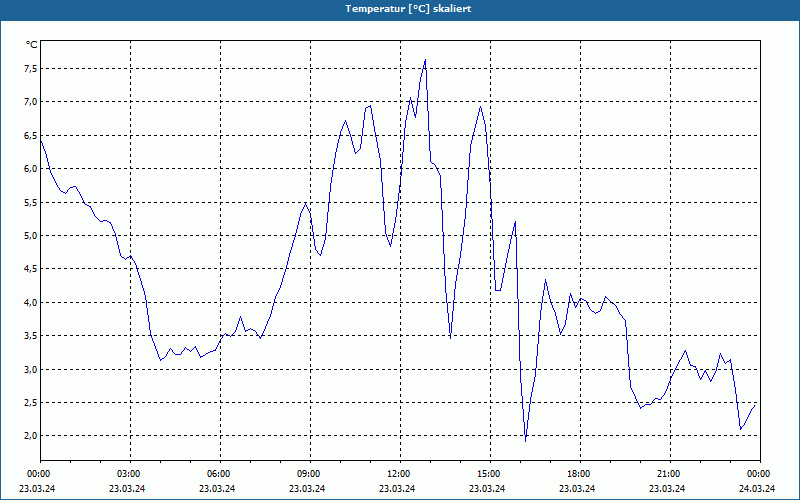The image size is (800, 500).
Task: Select the 3,0 y-axis value
Action: pyautogui.click(x=30, y=369)
